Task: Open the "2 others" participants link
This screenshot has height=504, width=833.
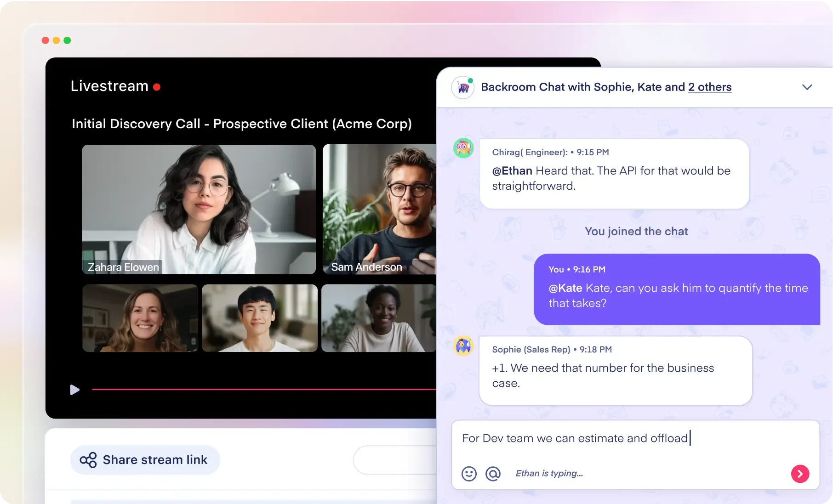Action: pos(709,87)
